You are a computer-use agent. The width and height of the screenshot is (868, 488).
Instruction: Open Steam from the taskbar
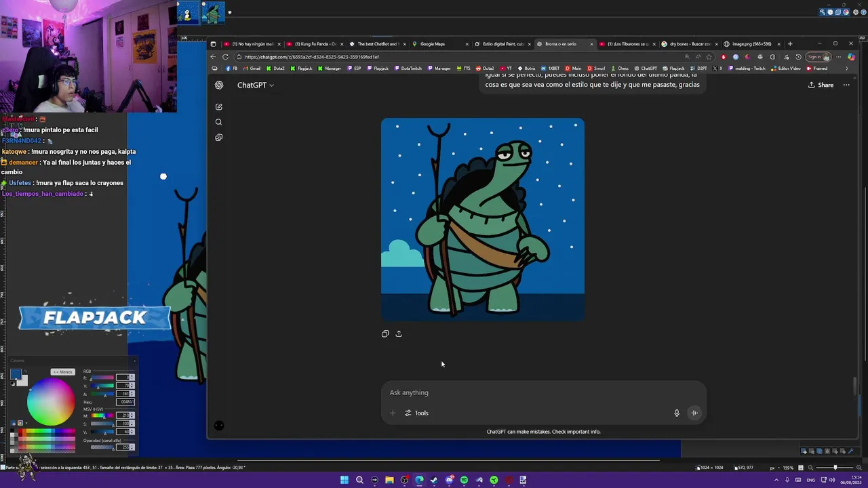tap(434, 480)
